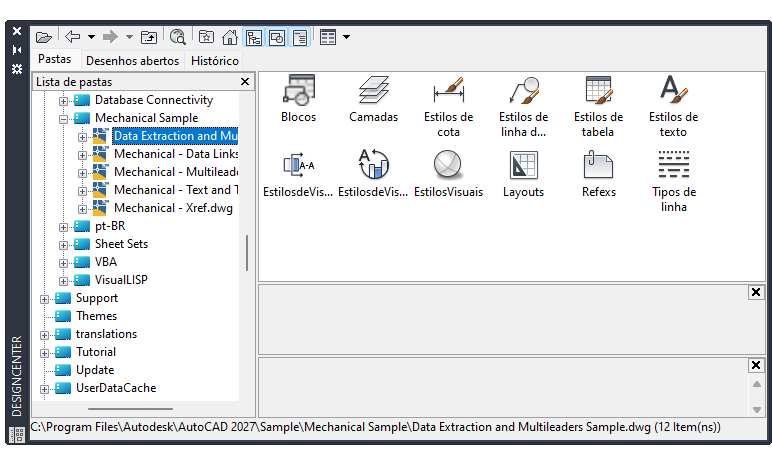Select the VisualLISP folder
772x463 pixels.
click(121, 280)
